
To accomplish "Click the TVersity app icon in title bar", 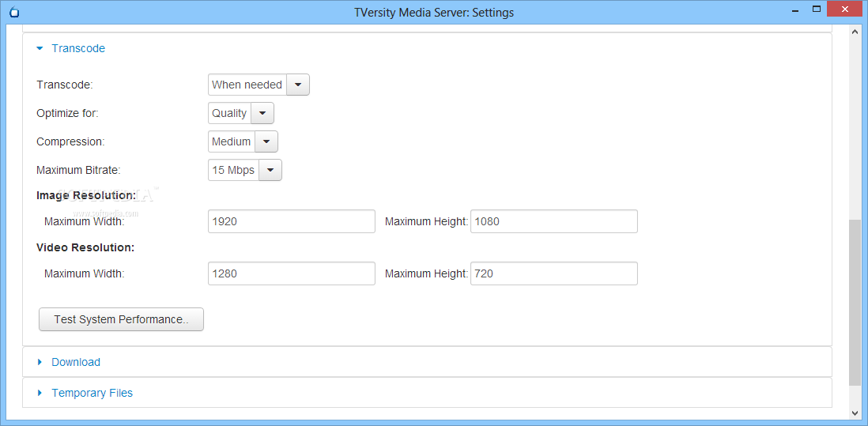I will click(x=15, y=12).
